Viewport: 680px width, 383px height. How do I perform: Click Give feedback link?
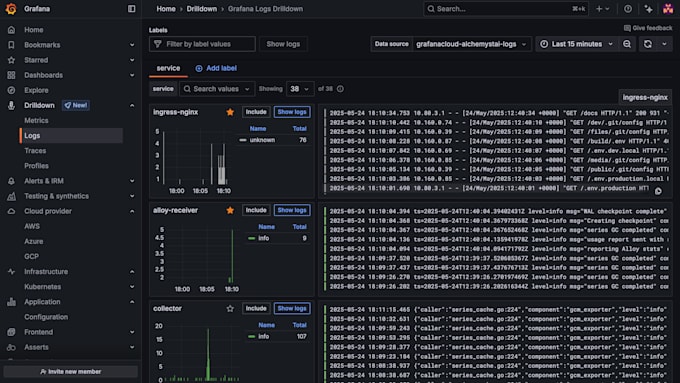648,28
